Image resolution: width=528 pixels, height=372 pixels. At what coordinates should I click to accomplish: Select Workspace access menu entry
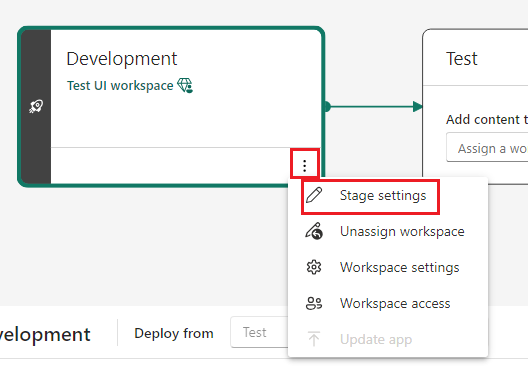point(388,304)
